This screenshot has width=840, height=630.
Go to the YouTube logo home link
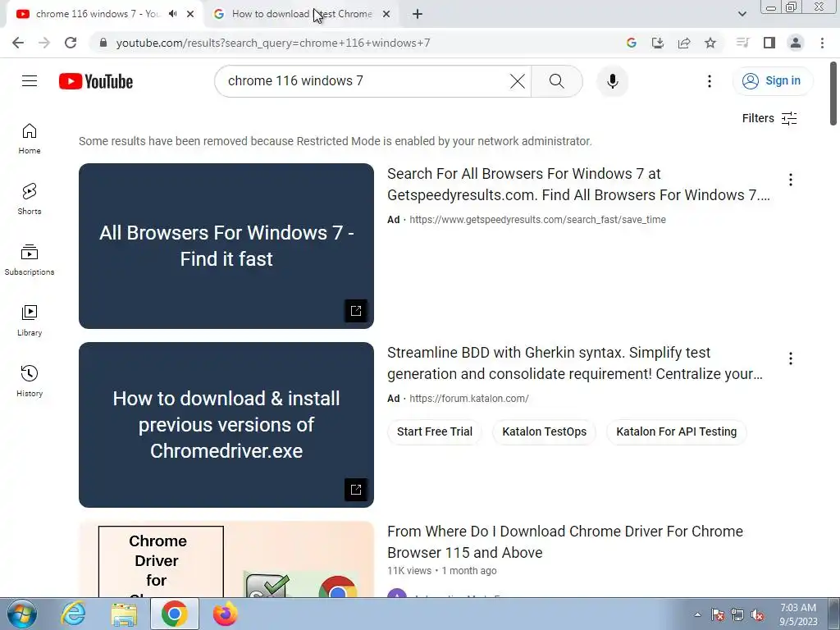pos(96,81)
